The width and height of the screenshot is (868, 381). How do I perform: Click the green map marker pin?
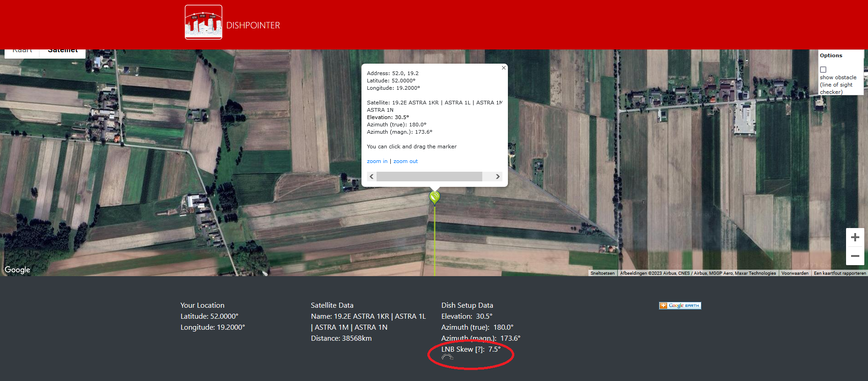tap(434, 197)
